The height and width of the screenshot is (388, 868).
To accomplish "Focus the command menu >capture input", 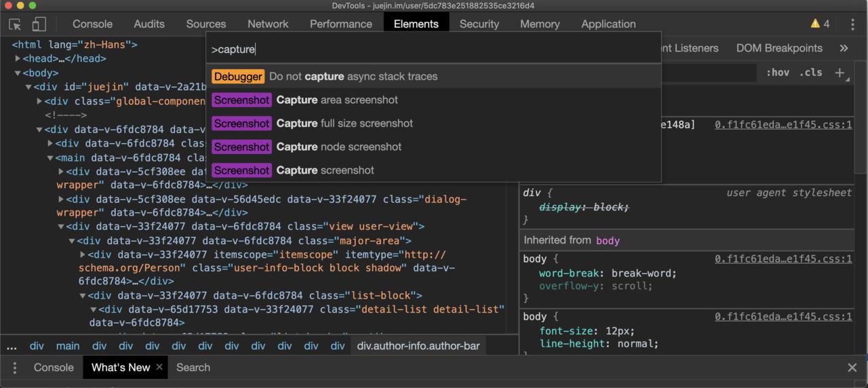I will pyautogui.click(x=433, y=50).
